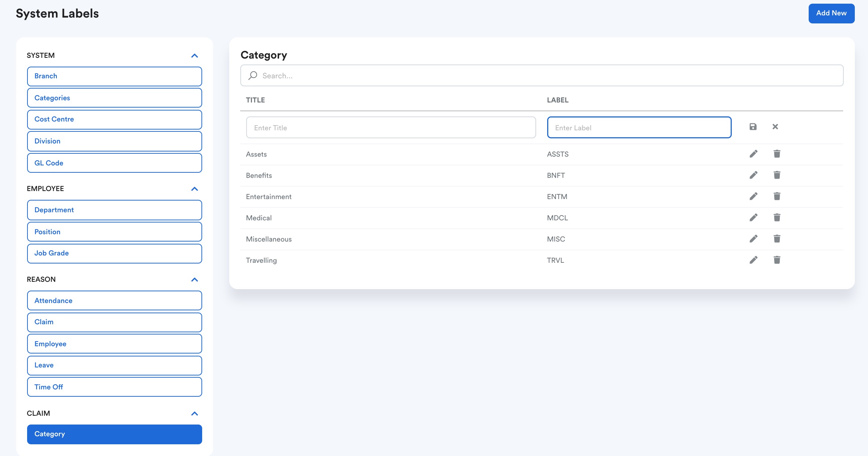Click the Enter Label input field

(x=639, y=127)
